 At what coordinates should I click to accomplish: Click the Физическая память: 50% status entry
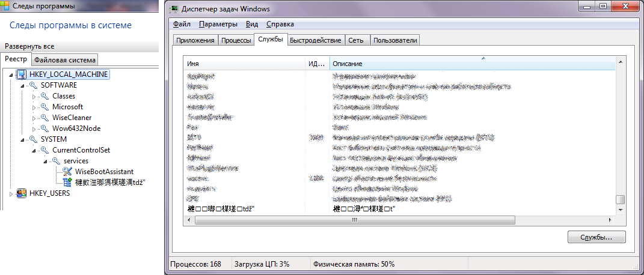click(354, 264)
